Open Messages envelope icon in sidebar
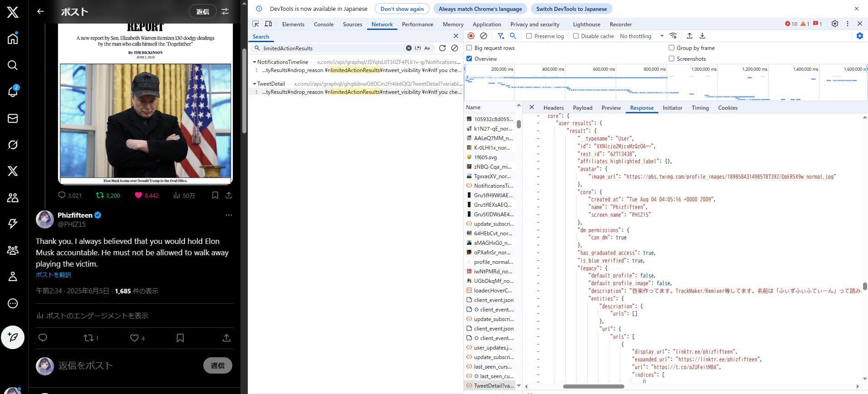This screenshot has height=394, width=868. [13, 118]
